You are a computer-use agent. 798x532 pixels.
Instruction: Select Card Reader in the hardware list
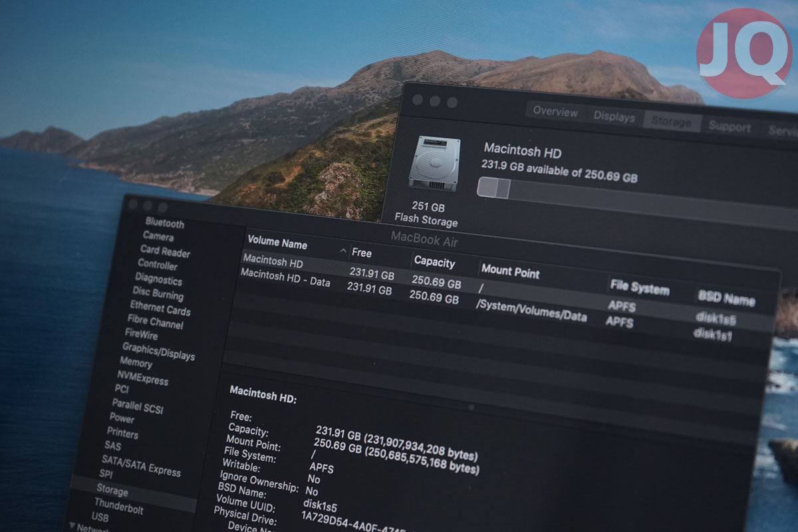165,251
